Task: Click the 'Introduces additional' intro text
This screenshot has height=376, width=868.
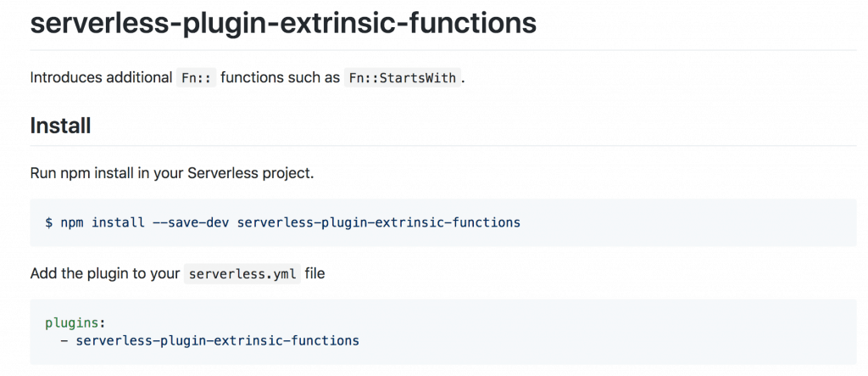Action: coord(101,77)
